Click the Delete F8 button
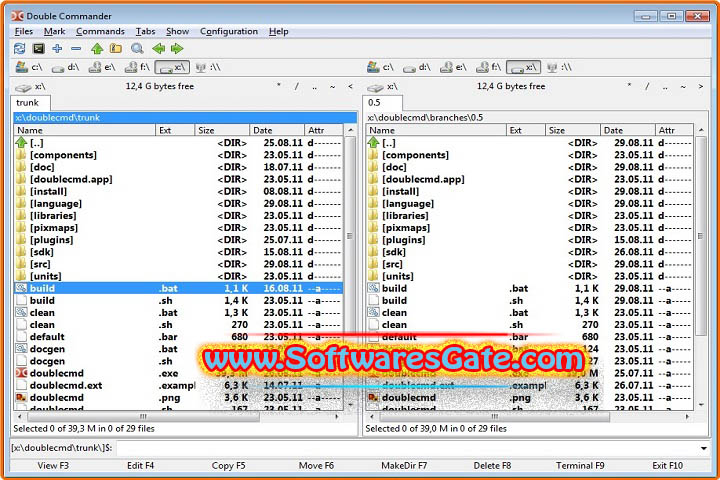This screenshot has width=720, height=480. pyautogui.click(x=492, y=465)
